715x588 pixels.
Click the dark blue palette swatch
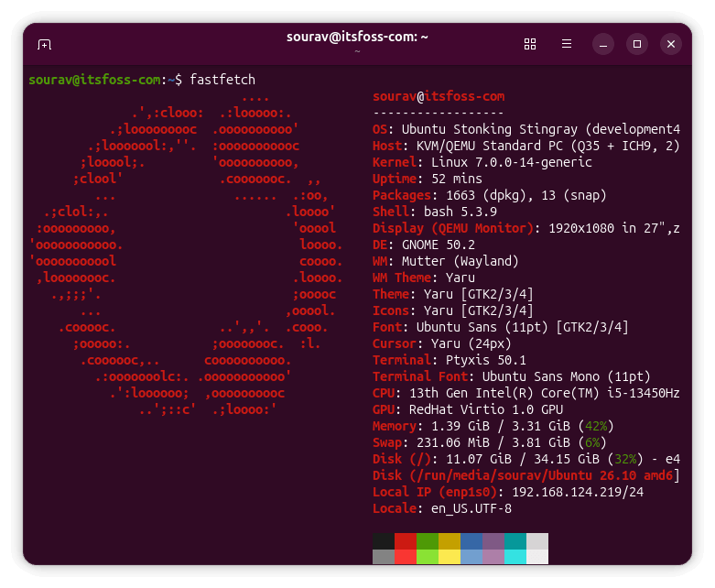(x=471, y=541)
